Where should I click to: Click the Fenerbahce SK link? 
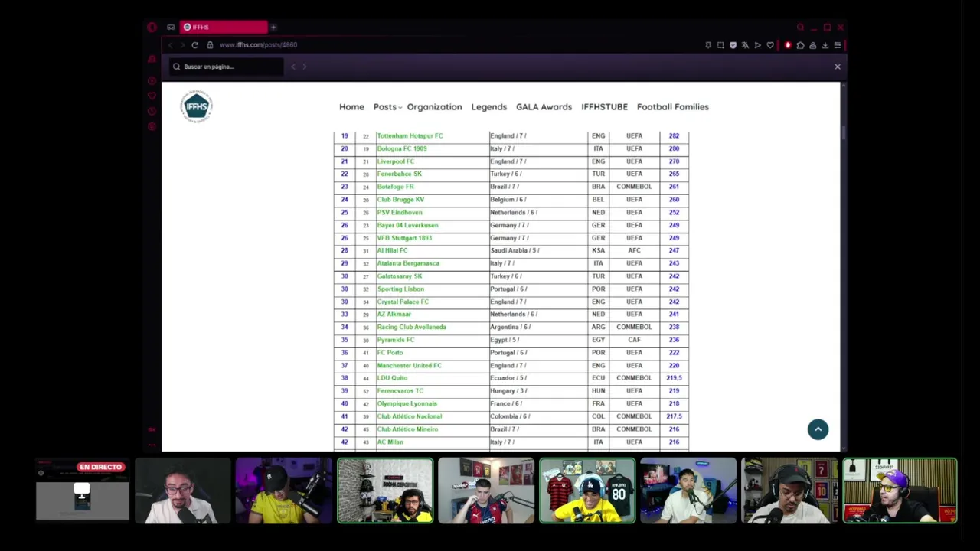pyautogui.click(x=399, y=174)
